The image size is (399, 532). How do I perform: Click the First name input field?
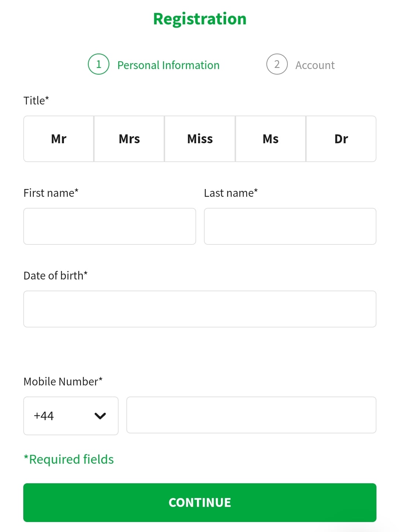click(x=109, y=226)
